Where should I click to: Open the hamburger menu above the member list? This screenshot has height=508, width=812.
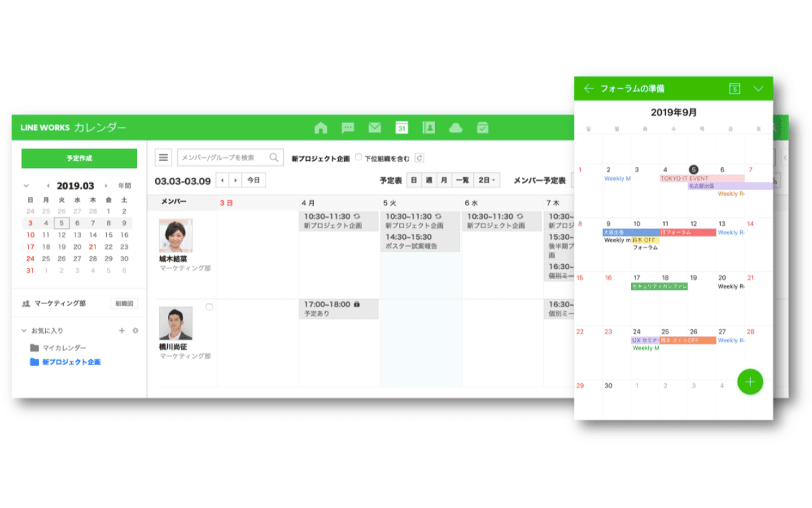(x=163, y=157)
